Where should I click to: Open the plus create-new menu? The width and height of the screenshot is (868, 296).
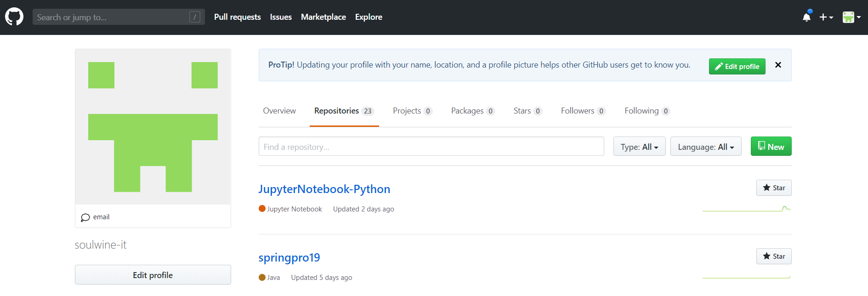pyautogui.click(x=826, y=17)
